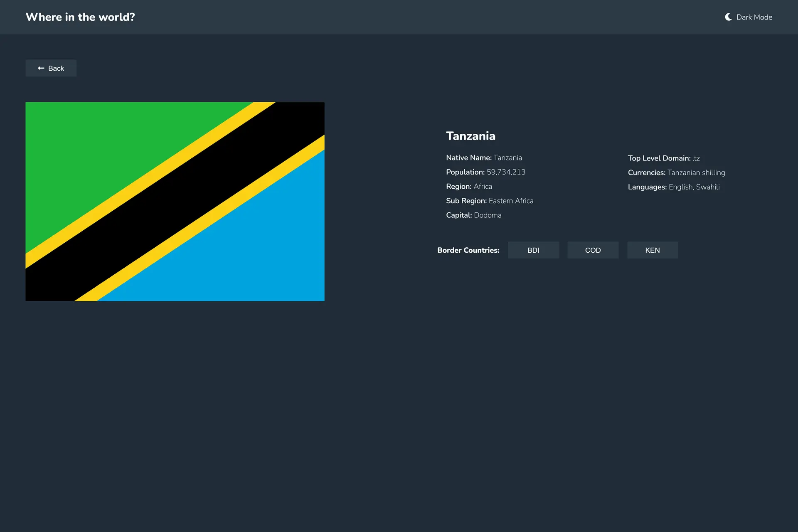Click the population value 59,734,213

pos(506,172)
